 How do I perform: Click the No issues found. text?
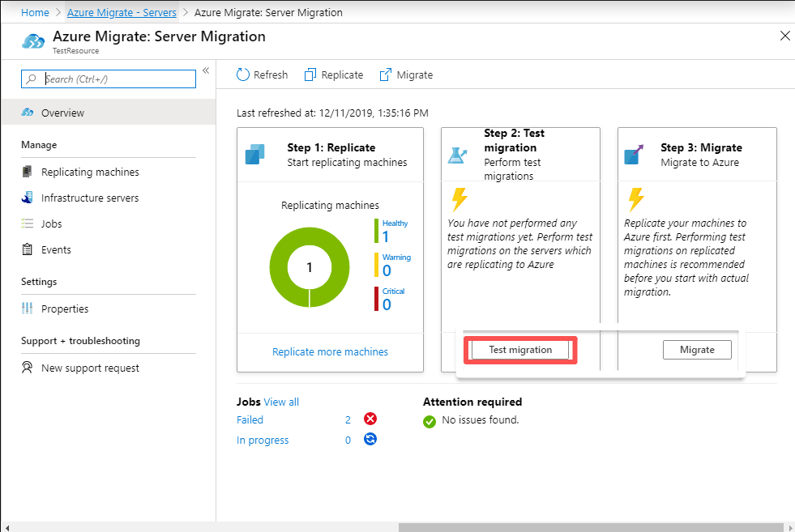[x=481, y=419]
